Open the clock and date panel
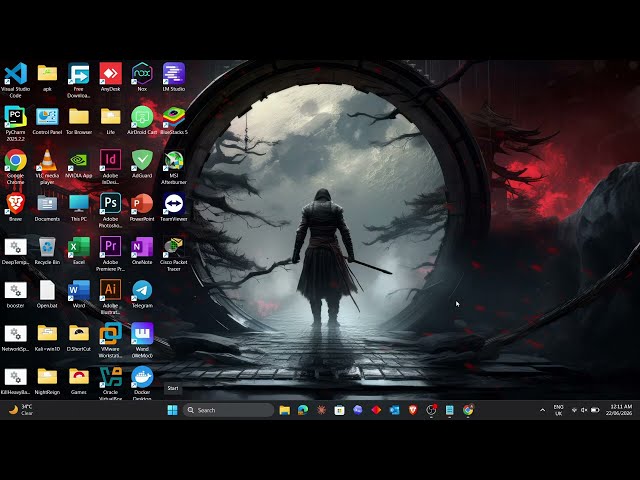Screen dimensions: 640x480 pyautogui.click(x=619, y=410)
